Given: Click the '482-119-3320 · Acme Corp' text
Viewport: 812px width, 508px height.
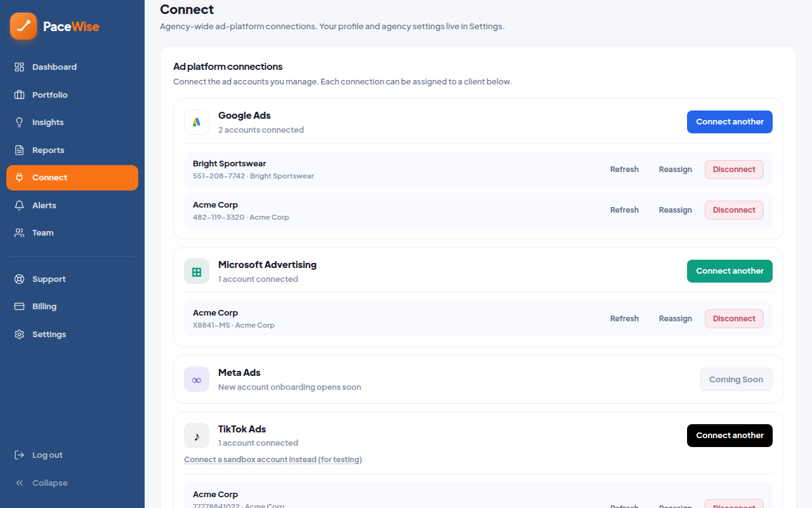Looking at the screenshot, I should tap(241, 217).
